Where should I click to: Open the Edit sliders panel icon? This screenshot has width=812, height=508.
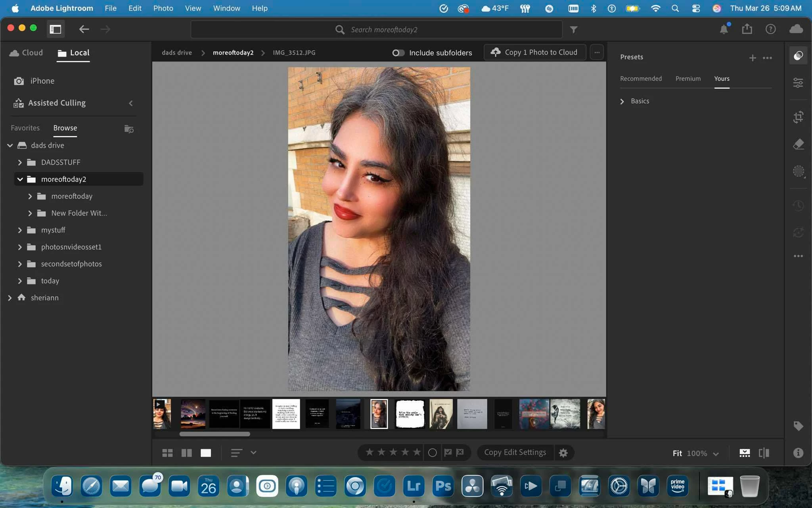pyautogui.click(x=798, y=83)
